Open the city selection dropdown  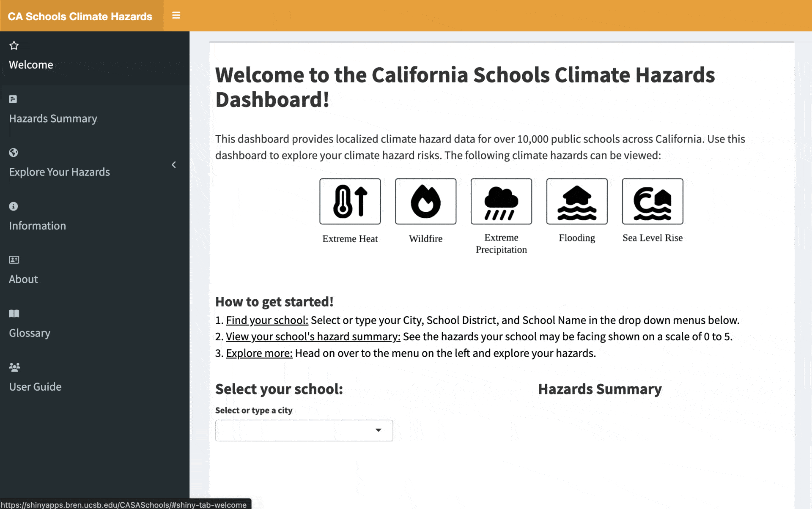304,430
